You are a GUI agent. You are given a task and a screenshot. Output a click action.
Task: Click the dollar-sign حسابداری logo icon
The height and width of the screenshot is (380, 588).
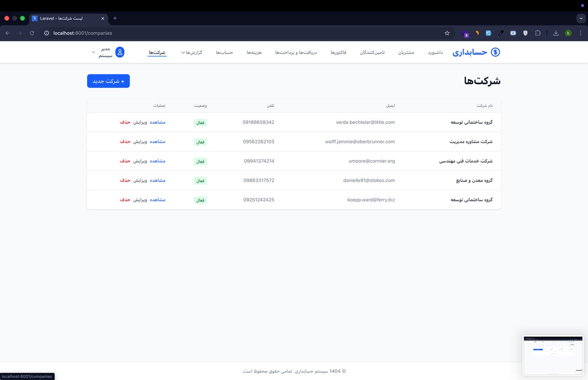495,52
